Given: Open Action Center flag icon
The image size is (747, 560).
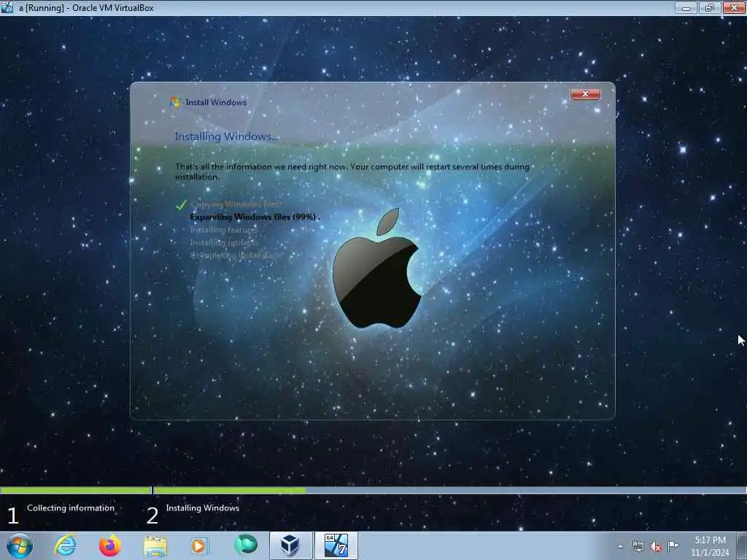Looking at the screenshot, I should point(673,545).
